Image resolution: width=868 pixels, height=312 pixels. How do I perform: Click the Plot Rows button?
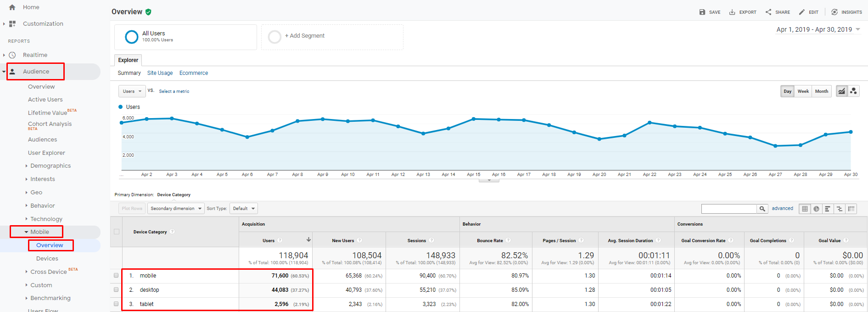[x=132, y=209]
